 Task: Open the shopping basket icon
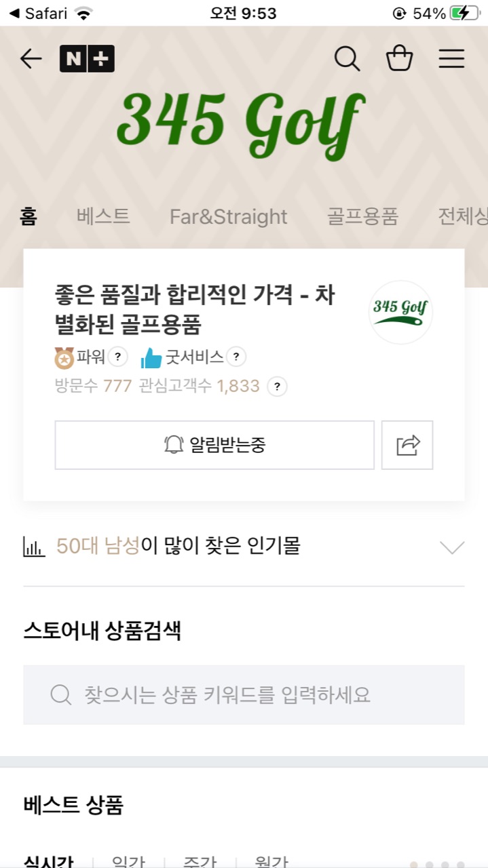click(399, 58)
